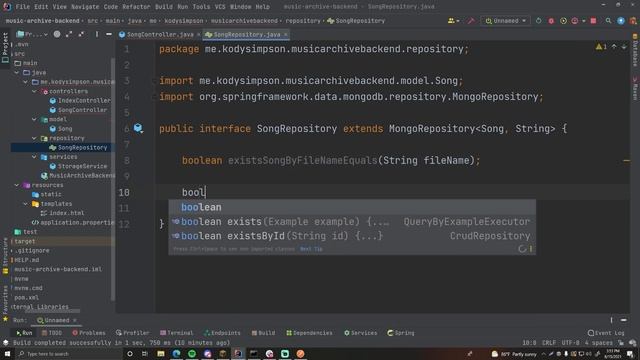Close the SongRepository.java tab

pos(286,35)
